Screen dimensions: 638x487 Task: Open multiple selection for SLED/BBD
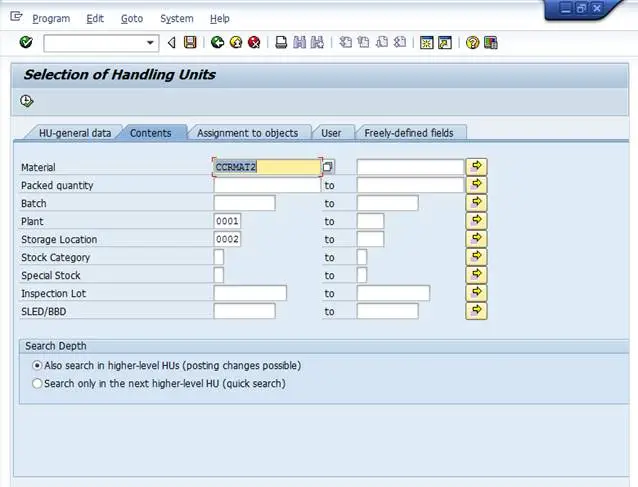coord(476,311)
